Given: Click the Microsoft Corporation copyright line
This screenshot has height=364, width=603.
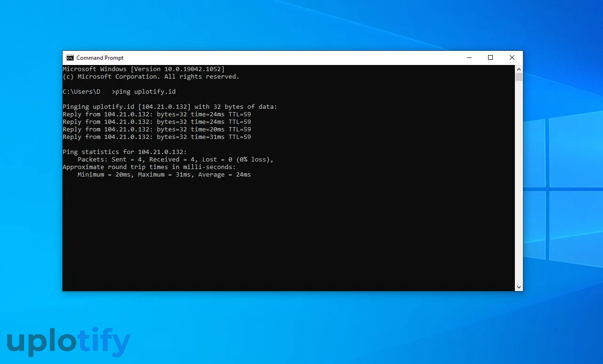Looking at the screenshot, I should (x=151, y=77).
